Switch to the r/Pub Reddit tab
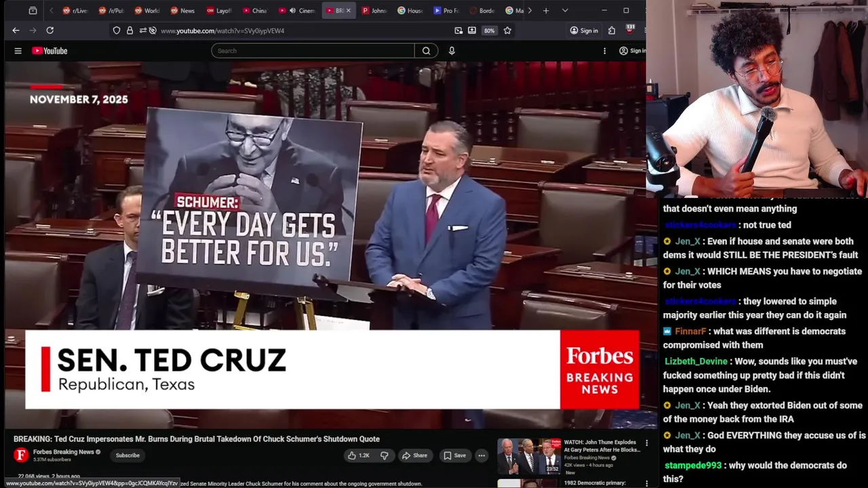 click(x=111, y=11)
